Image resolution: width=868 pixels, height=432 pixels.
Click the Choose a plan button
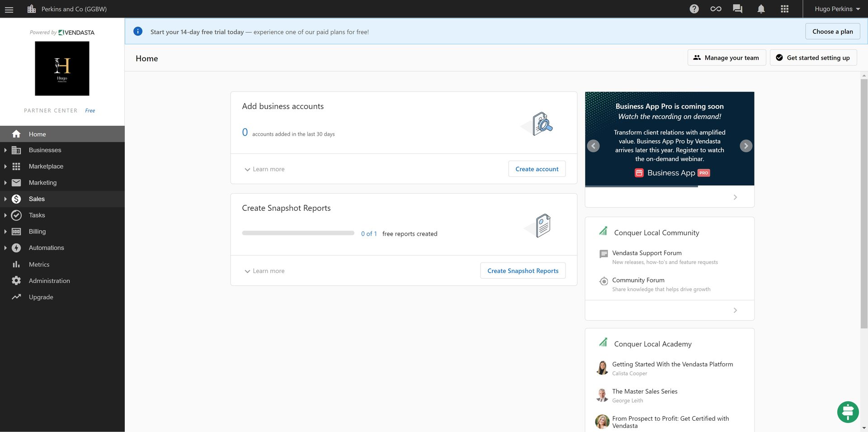832,31
